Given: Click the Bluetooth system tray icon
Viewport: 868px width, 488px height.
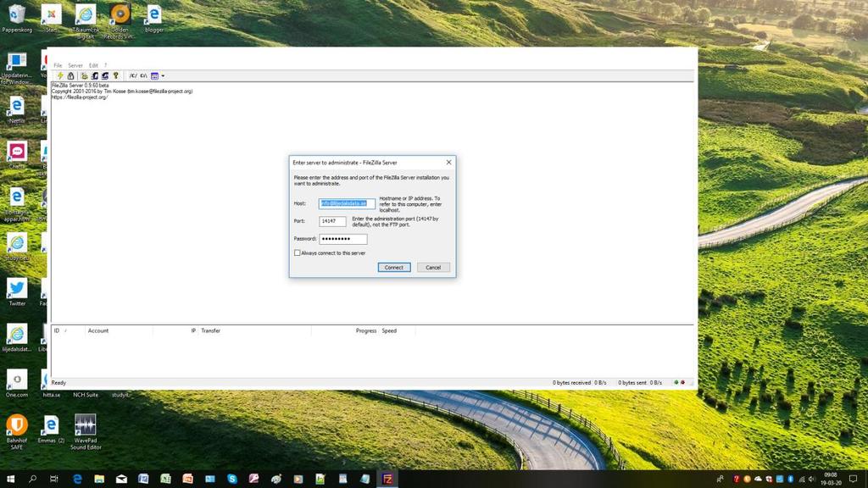Looking at the screenshot, I should (791, 480).
